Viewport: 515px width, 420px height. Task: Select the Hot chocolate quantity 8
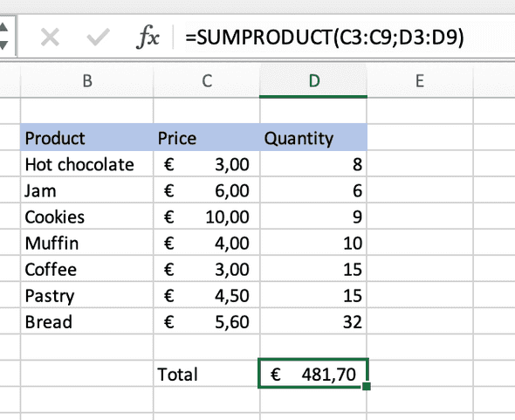tap(313, 164)
